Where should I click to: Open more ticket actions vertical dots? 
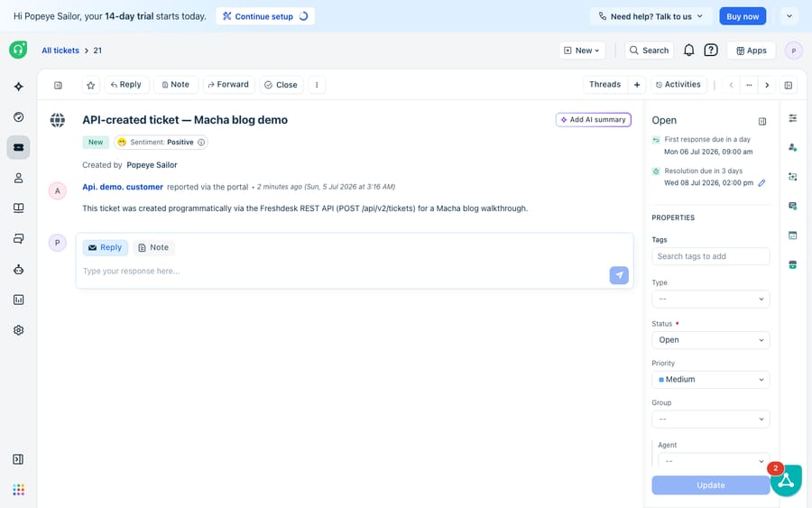317,85
